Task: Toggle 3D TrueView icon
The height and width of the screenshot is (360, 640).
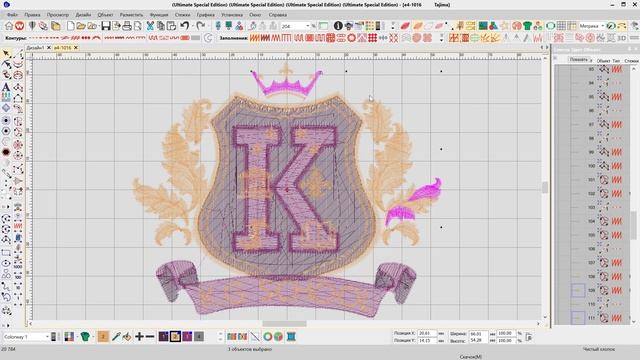Action: 622,38
